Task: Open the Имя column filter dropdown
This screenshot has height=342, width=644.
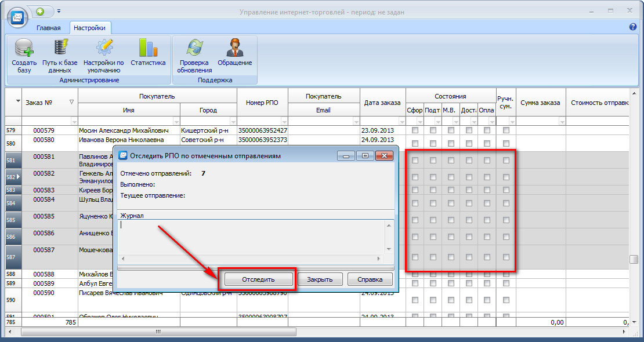Action: tap(175, 121)
